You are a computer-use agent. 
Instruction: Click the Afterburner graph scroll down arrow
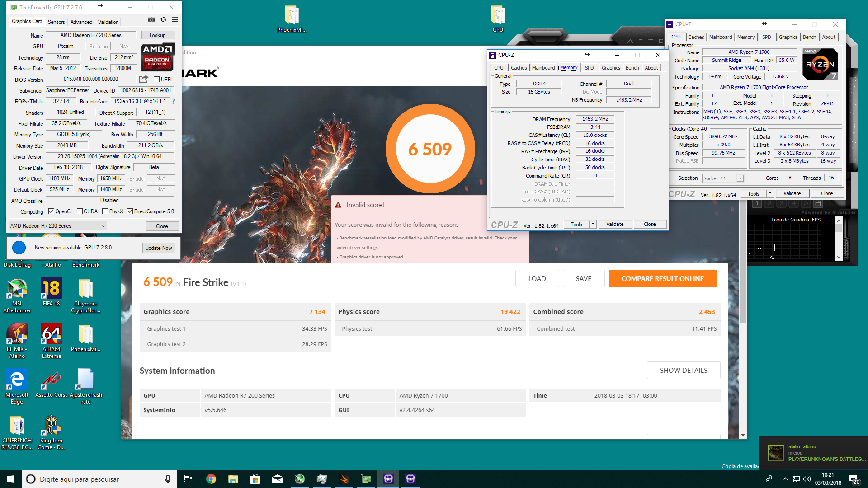pyautogui.click(x=839, y=257)
